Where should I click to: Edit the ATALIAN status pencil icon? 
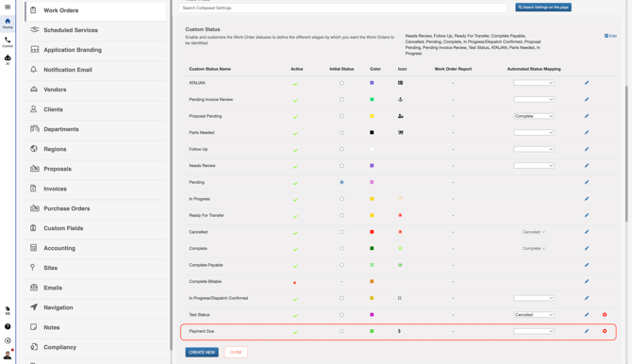click(x=587, y=83)
